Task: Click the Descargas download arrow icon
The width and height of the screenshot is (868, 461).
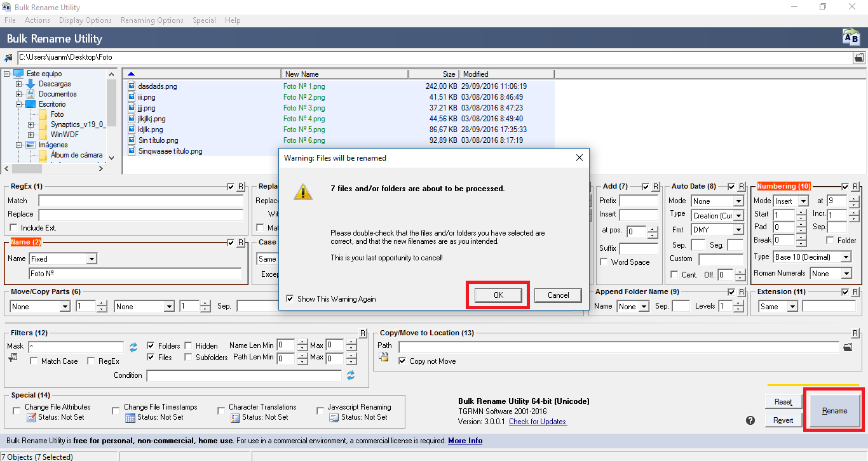Action: click(31, 84)
